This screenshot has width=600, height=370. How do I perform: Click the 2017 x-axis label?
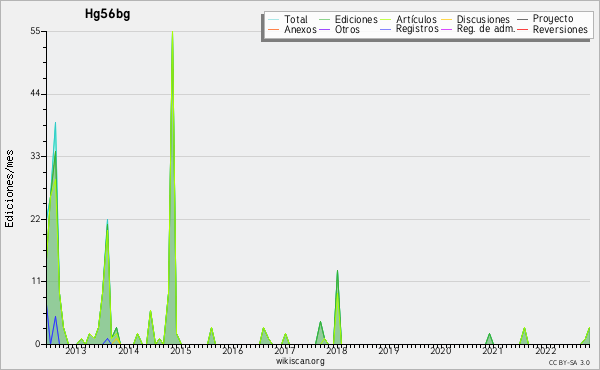click(285, 350)
